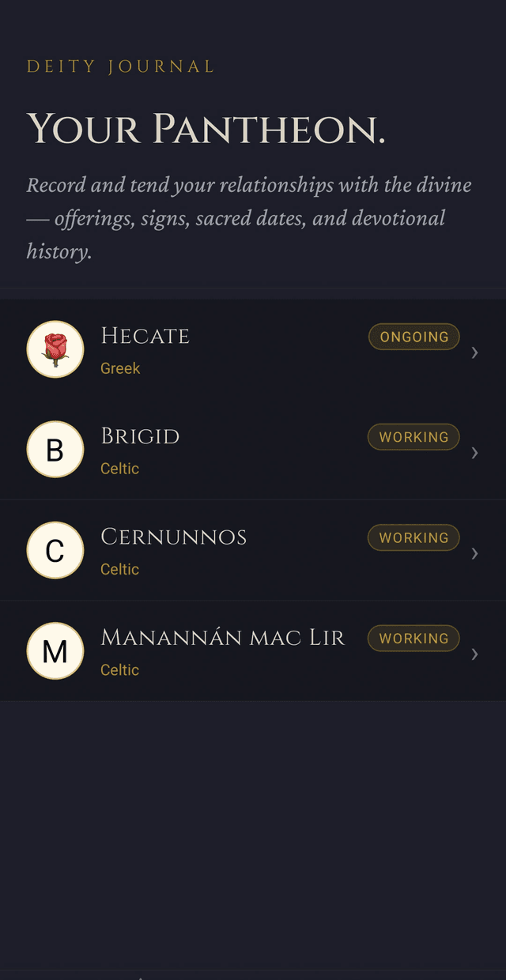Click Manannán mac Lir's M avatar
Viewport: 506px width, 980px height.
point(55,650)
